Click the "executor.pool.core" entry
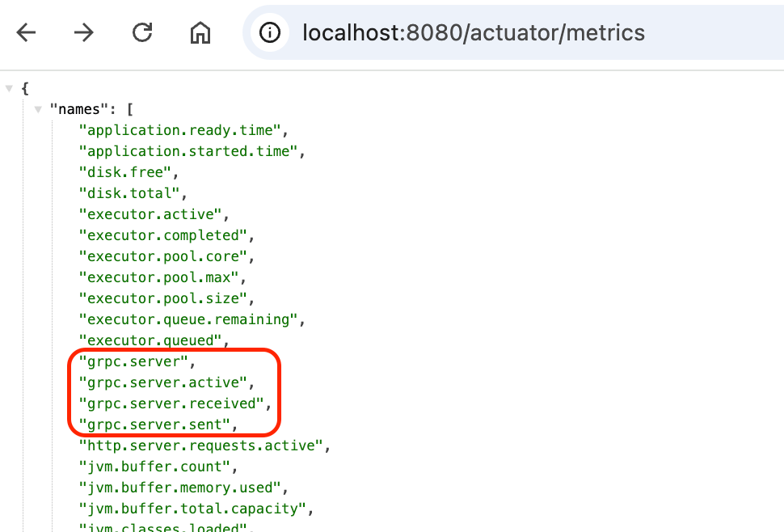The width and height of the screenshot is (784, 532). point(163,256)
